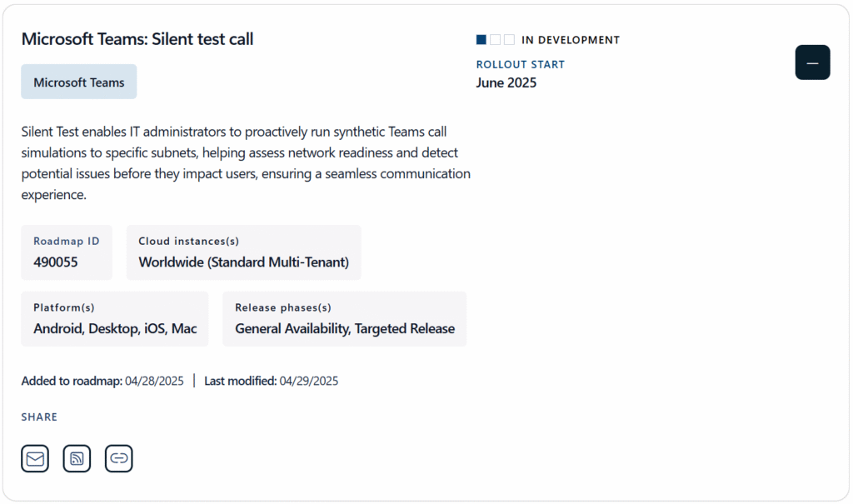Open the feature title Silent test call
Image resolution: width=853 pixels, height=504 pixels.
point(137,38)
